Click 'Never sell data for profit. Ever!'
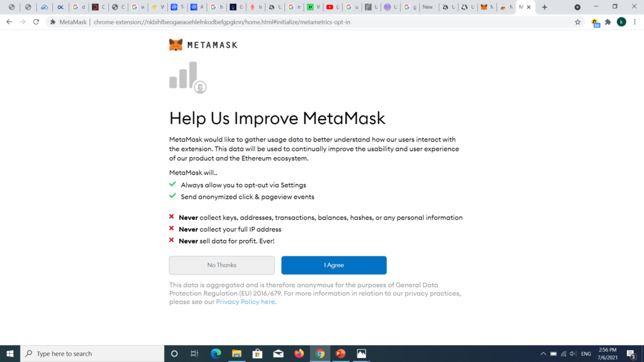The image size is (644, 362). (226, 241)
